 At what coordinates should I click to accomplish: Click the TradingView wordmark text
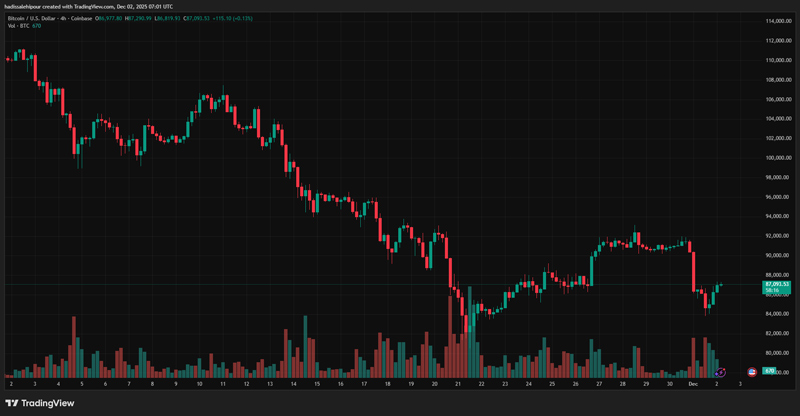click(x=49, y=403)
